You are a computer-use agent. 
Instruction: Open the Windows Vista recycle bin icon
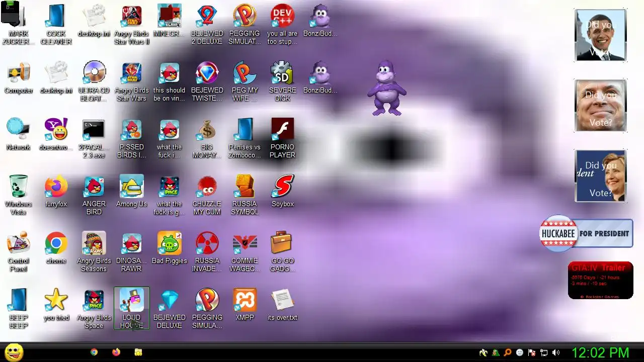click(19, 196)
